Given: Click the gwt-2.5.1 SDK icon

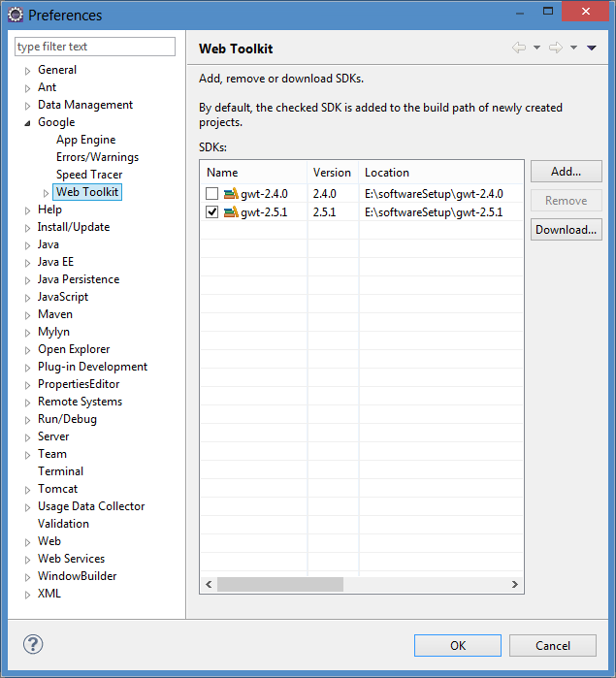Looking at the screenshot, I should (x=231, y=211).
